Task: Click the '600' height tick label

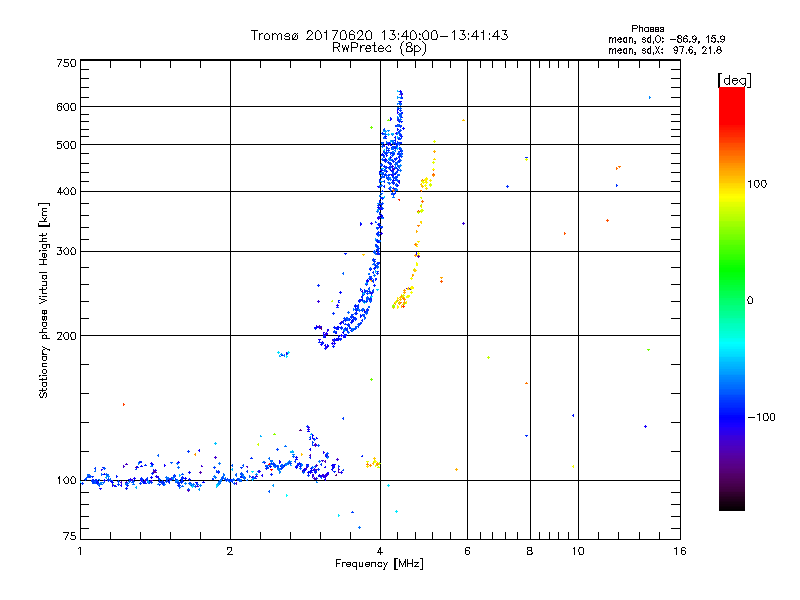Action: tap(66, 107)
